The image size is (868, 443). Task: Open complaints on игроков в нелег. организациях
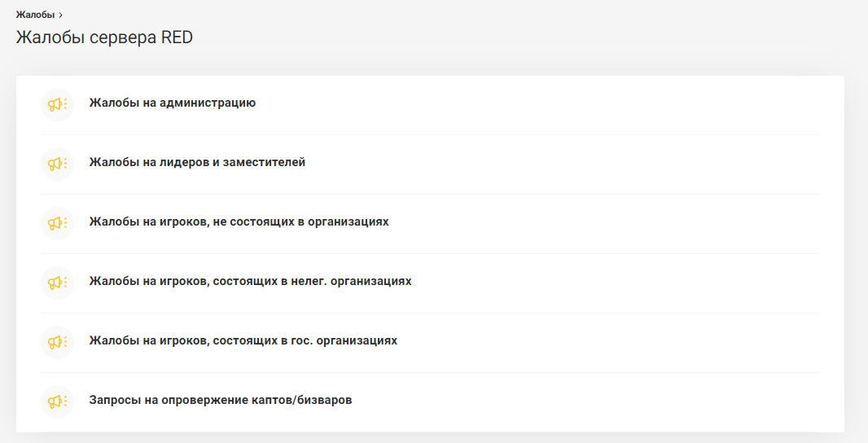pos(250,281)
